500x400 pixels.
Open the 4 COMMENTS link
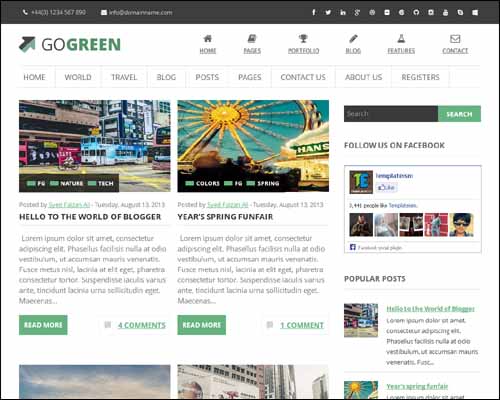pyautogui.click(x=142, y=325)
